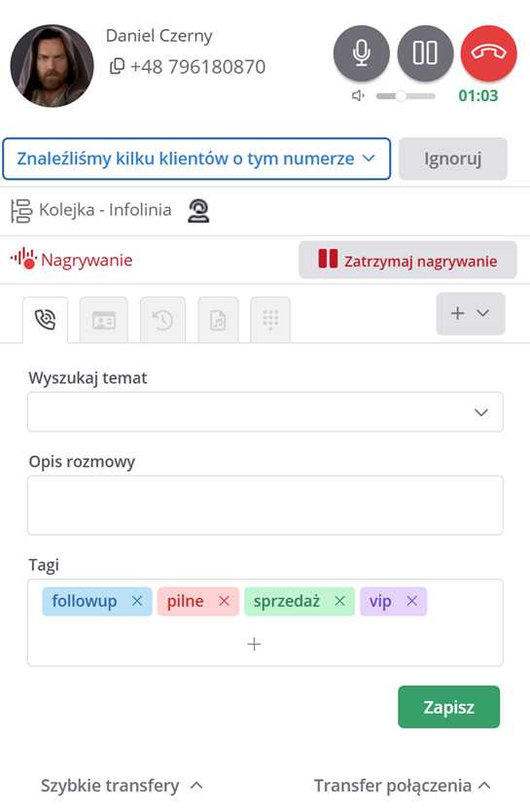The image size is (530, 812).
Task: Click the Opis rozmowy text field
Action: 265,506
